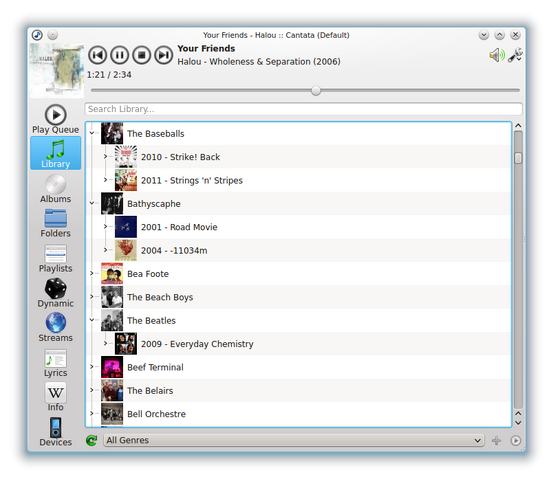Expand The Beach Boys artist
Image resolution: width=553 pixels, height=479 pixels.
click(x=92, y=296)
